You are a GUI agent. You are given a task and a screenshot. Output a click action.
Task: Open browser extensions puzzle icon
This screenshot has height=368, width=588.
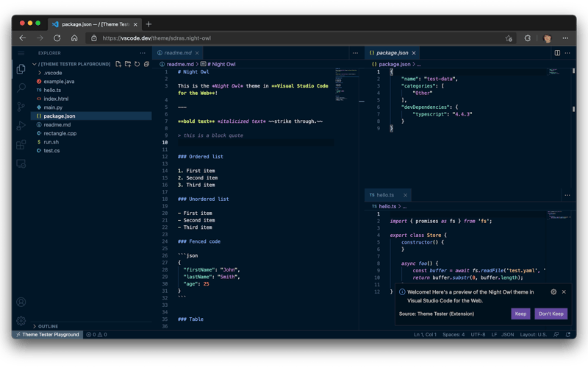527,38
